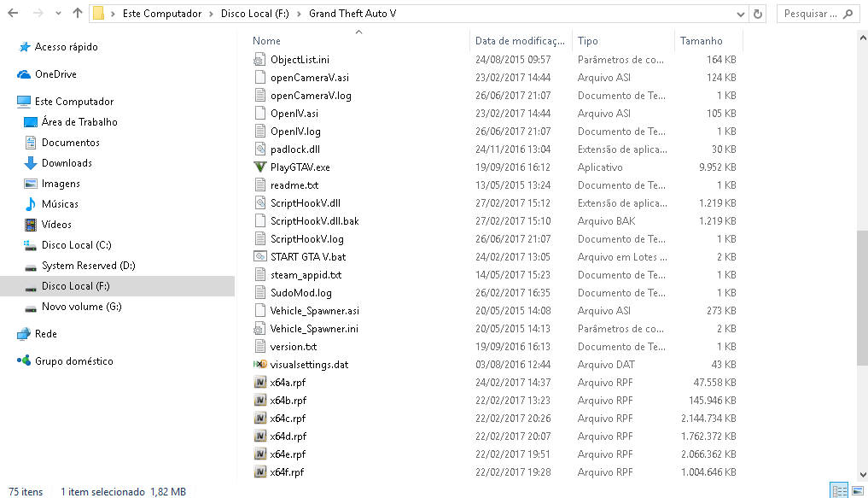This screenshot has width=868, height=498.
Task: Select x64b.rpf archive icon
Action: click(259, 401)
